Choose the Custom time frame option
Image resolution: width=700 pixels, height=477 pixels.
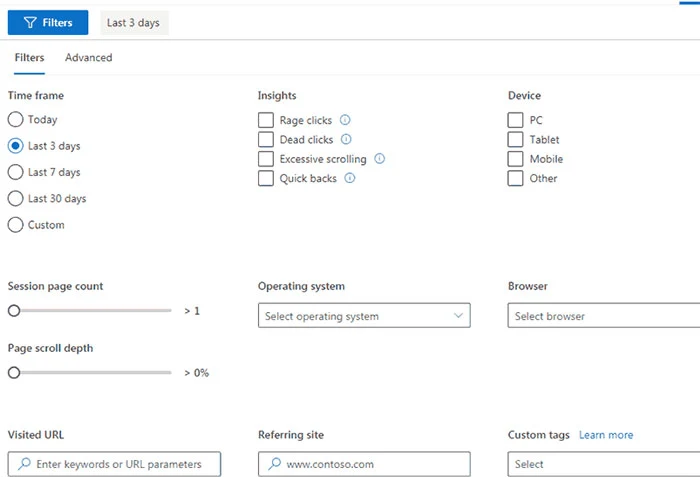15,225
